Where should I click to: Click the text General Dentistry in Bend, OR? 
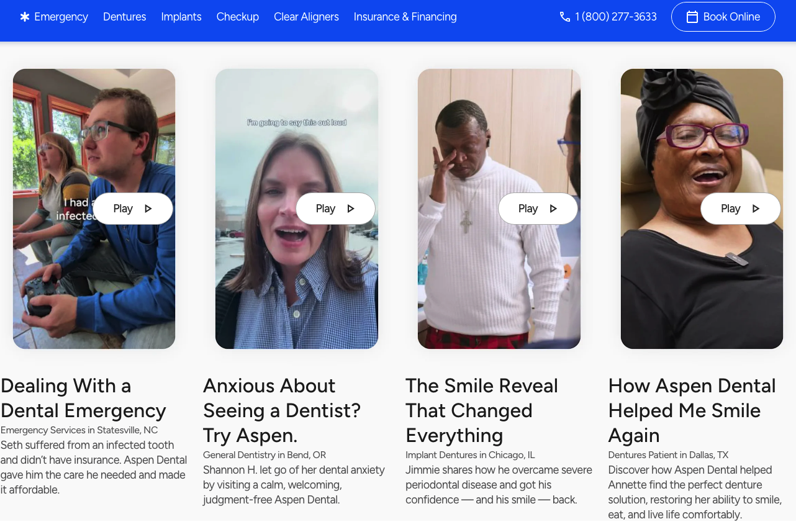(x=265, y=455)
